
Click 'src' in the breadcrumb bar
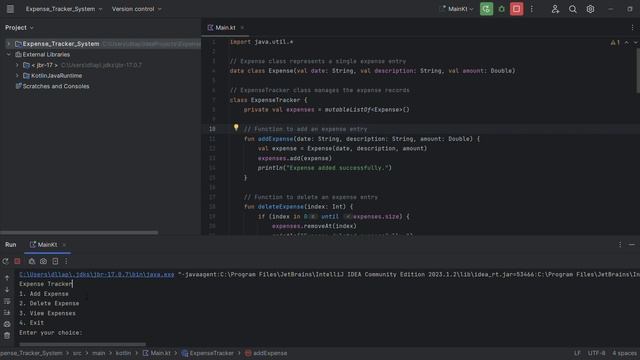point(77,353)
